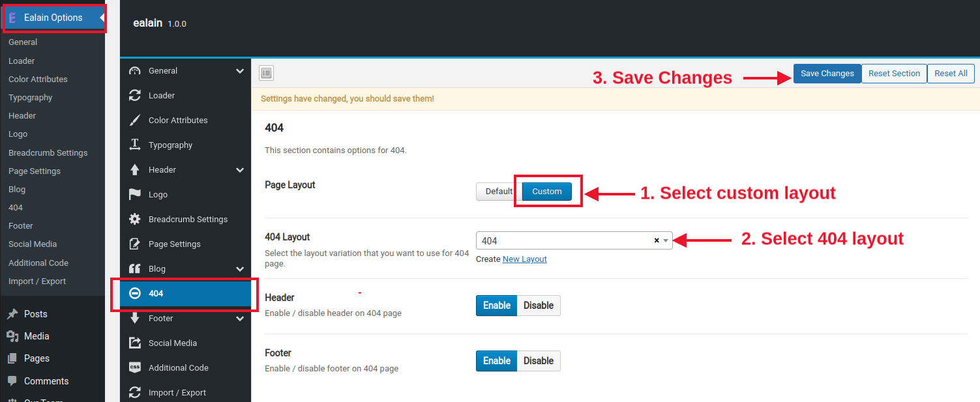
Task: Open General in sidebar submenu
Action: [x=23, y=42]
